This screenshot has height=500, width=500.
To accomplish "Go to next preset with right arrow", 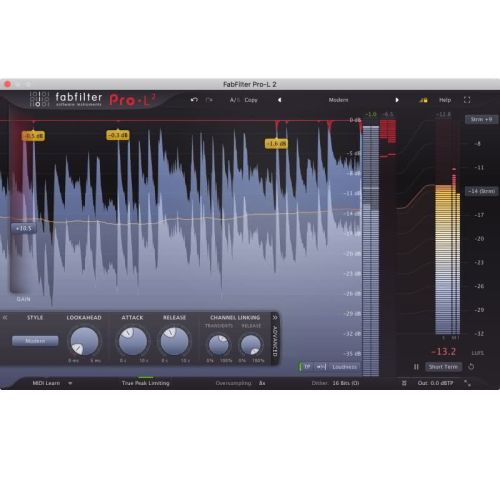I will pyautogui.click(x=397, y=100).
